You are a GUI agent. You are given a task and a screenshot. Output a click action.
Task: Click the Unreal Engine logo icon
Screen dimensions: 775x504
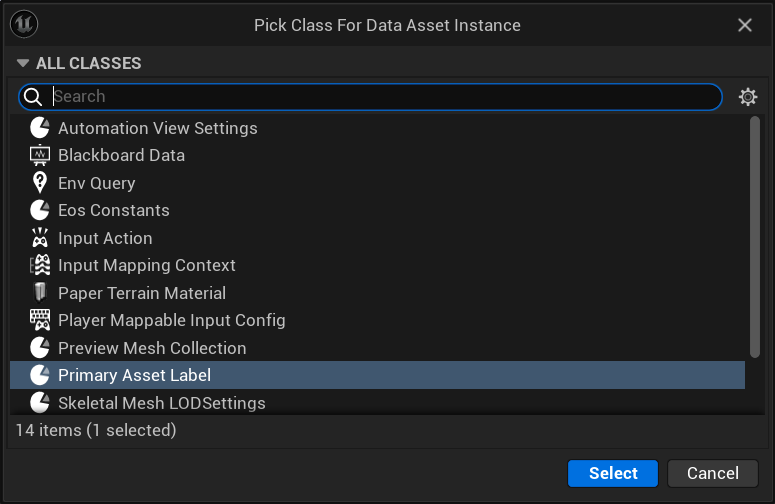[25, 25]
